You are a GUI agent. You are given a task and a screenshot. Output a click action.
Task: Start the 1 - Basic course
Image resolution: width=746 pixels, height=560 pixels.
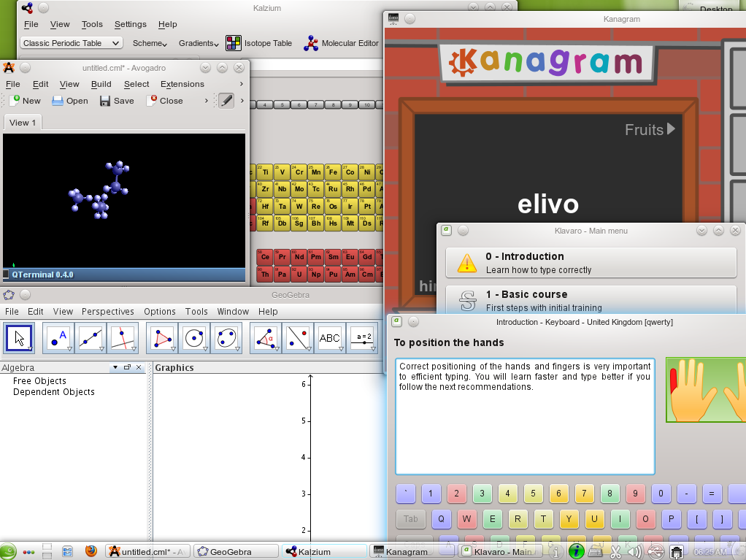tap(591, 300)
